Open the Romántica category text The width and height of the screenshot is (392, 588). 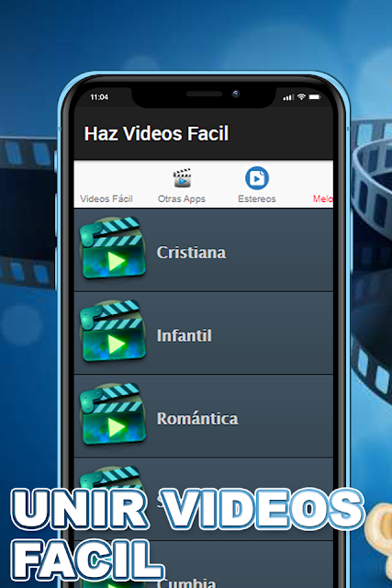click(197, 419)
